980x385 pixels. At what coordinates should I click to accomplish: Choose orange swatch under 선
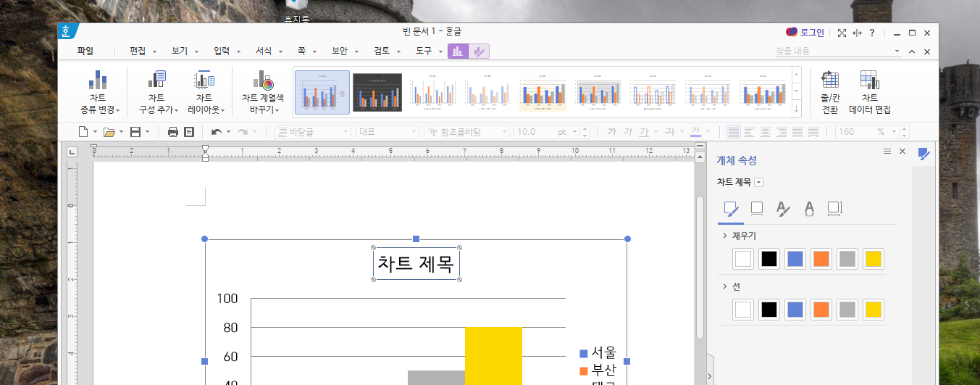821,310
